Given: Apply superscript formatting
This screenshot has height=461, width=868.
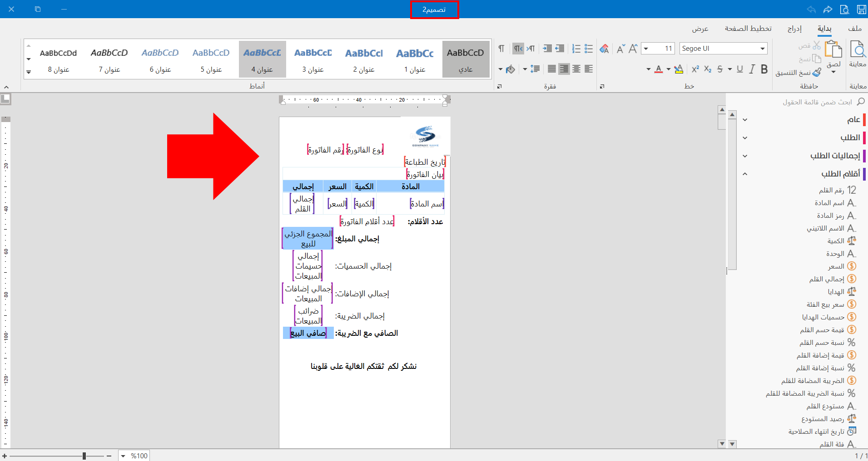Looking at the screenshot, I should pyautogui.click(x=695, y=69).
